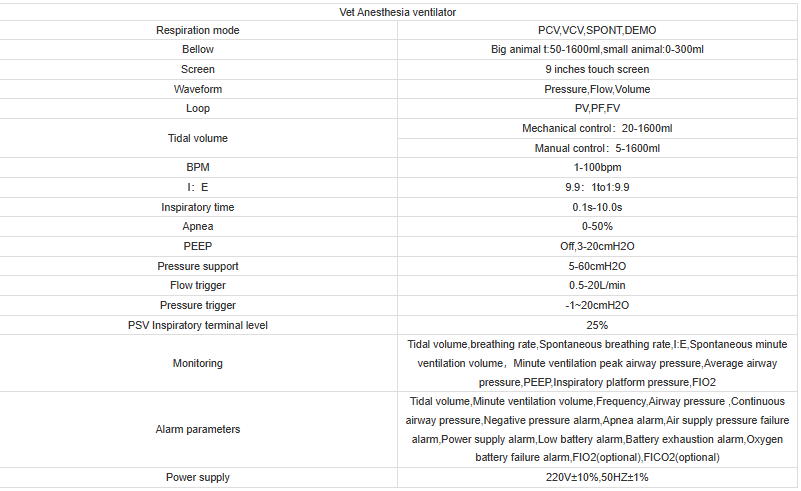This screenshot has height=491, width=801.
Task: Select the 'Respiration mode' label cell
Action: point(198,30)
